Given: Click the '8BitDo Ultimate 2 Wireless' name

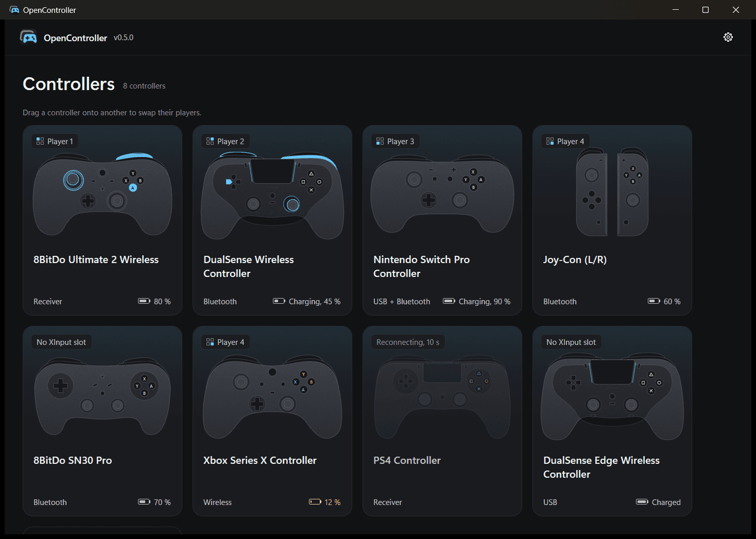Looking at the screenshot, I should (x=96, y=259).
